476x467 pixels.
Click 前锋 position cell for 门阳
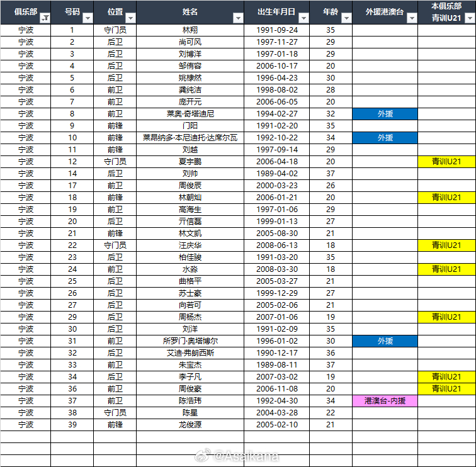point(115,126)
